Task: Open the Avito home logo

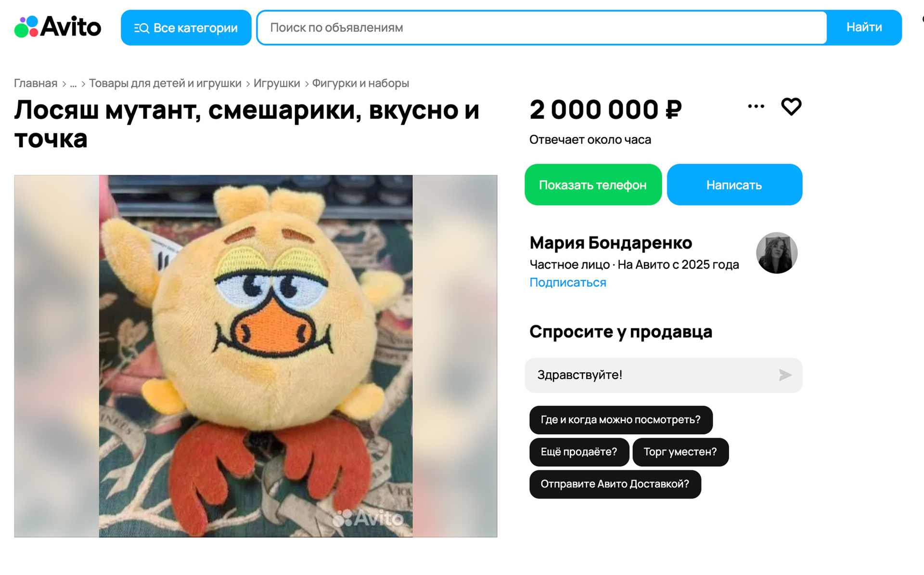Action: point(58,26)
